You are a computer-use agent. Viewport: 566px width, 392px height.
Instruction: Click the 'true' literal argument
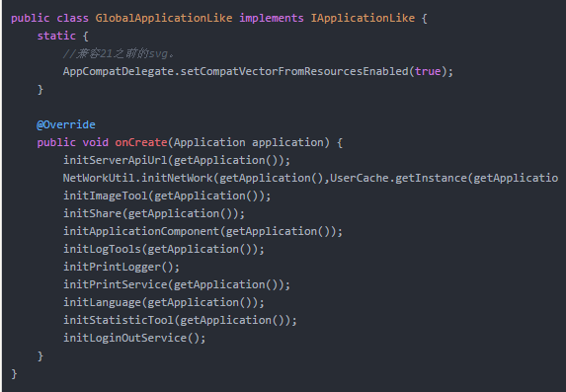[x=428, y=71]
